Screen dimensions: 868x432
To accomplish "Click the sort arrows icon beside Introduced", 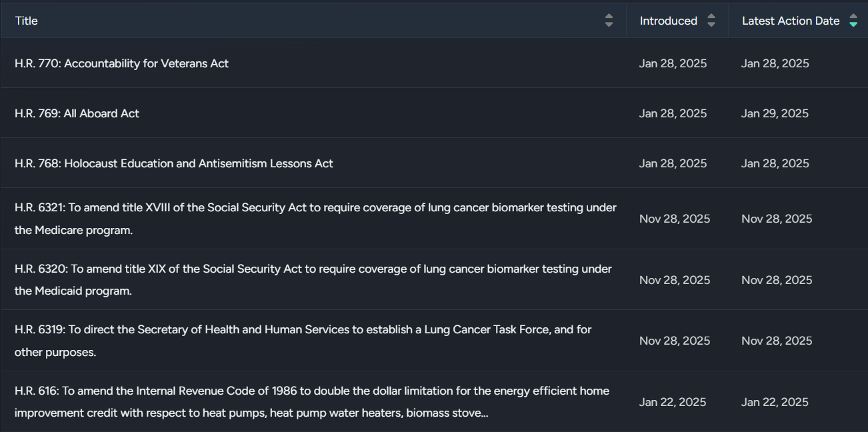I will 711,21.
